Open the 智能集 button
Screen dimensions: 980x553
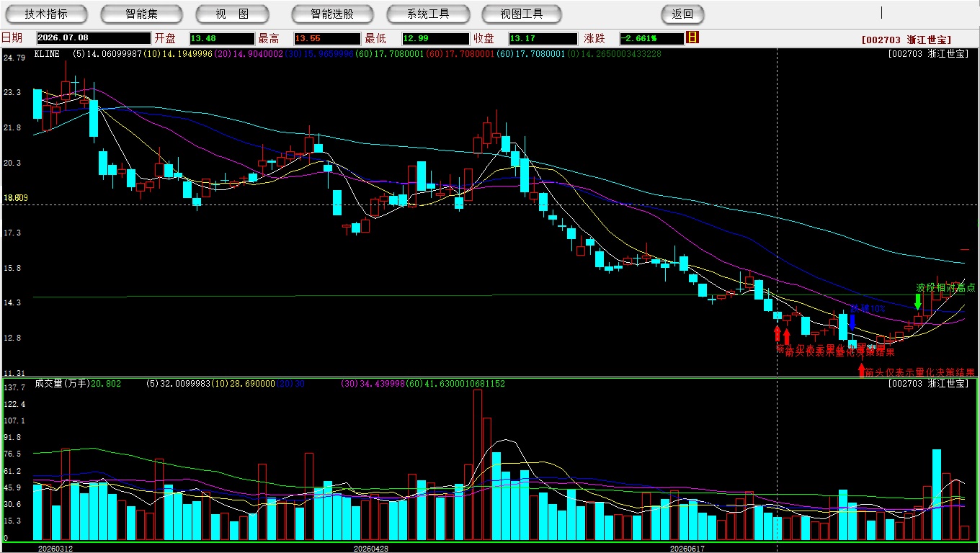141,14
